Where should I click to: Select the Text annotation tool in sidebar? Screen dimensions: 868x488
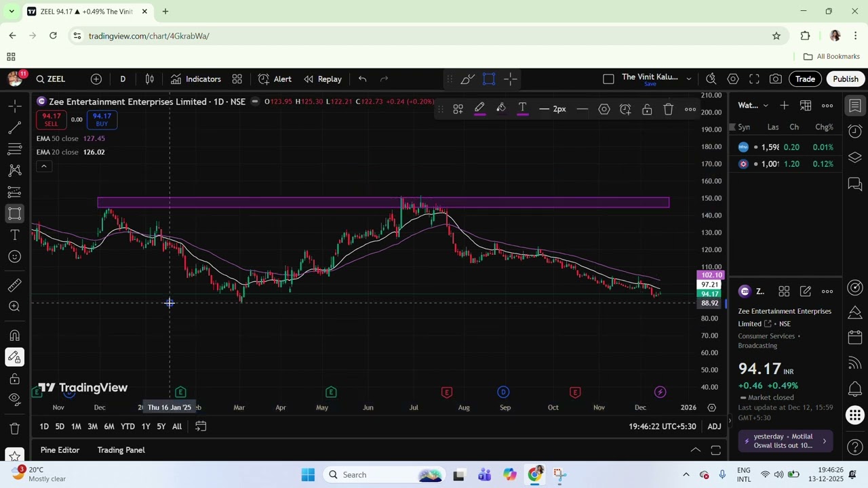point(14,235)
